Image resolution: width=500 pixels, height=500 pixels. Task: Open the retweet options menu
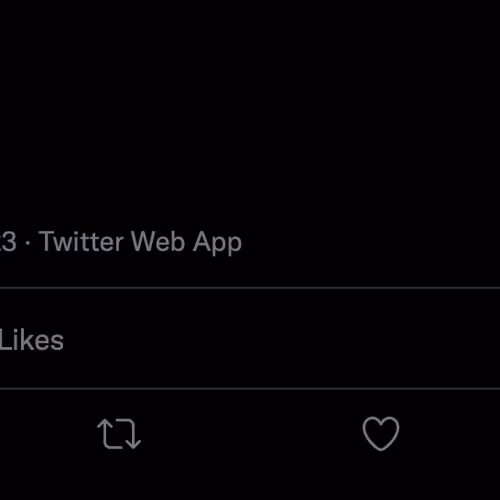[119, 434]
